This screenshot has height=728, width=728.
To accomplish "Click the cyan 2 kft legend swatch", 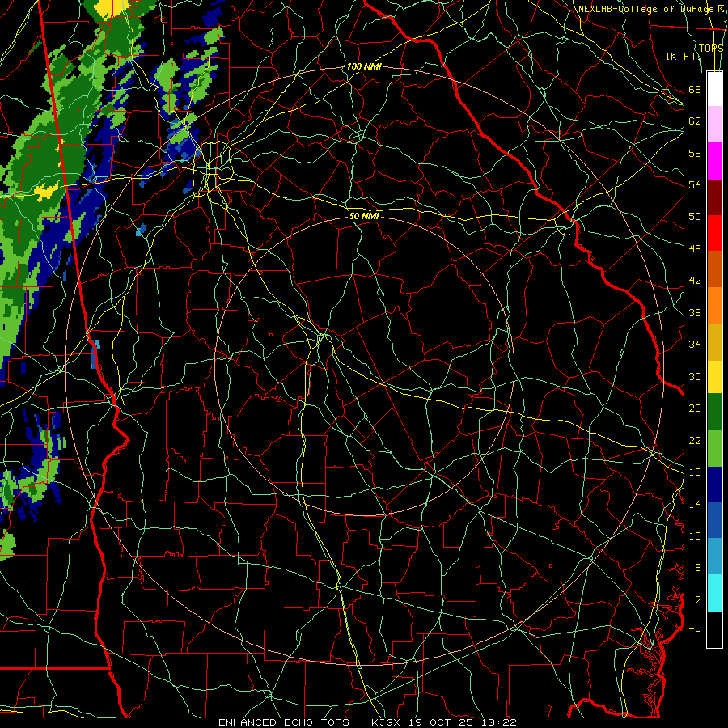I will click(x=714, y=593).
